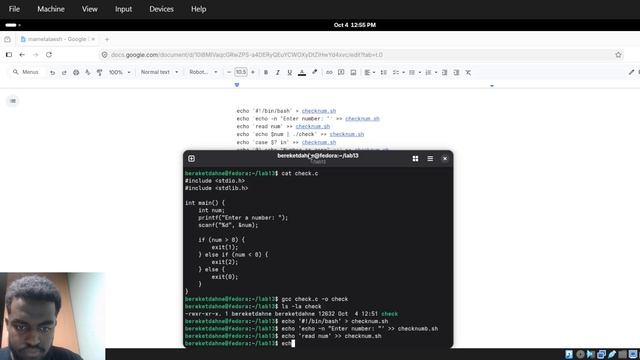Expand the bulleted list options arrow
640x360 pixels.
420,73
